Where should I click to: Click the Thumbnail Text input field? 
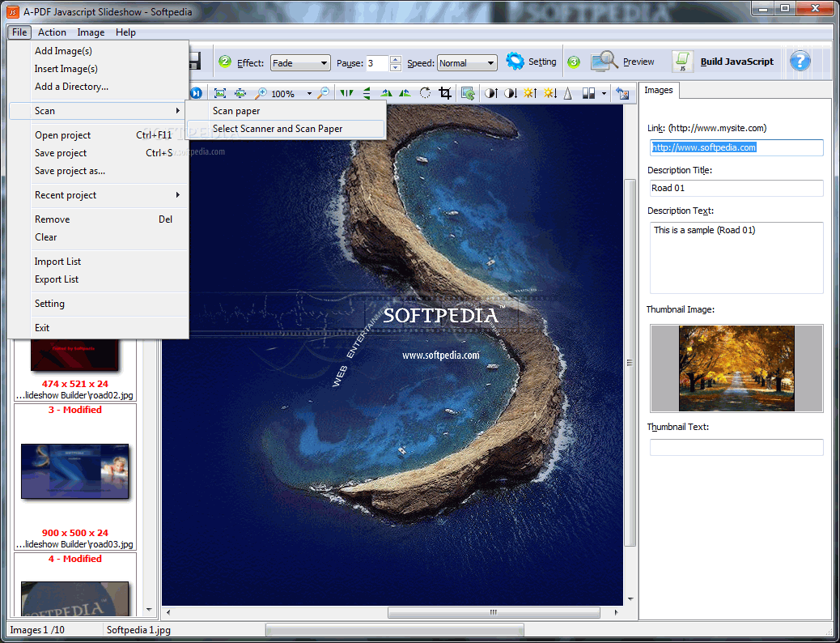coord(736,447)
